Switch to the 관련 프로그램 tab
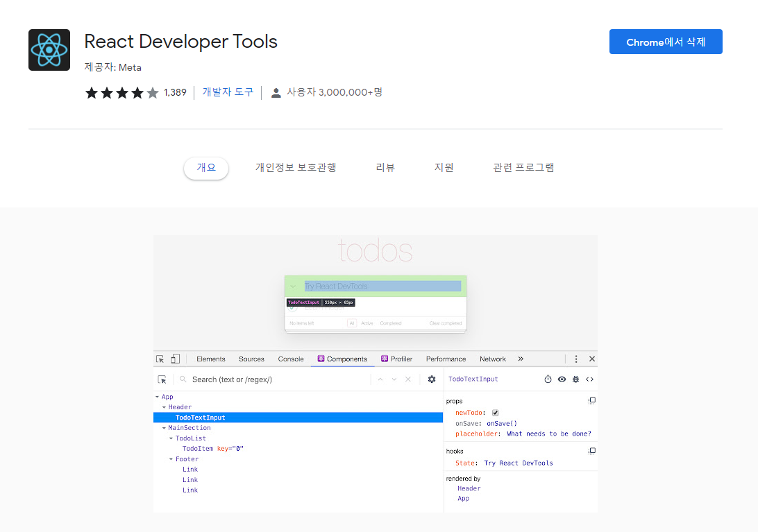The image size is (758, 532). [x=523, y=168]
